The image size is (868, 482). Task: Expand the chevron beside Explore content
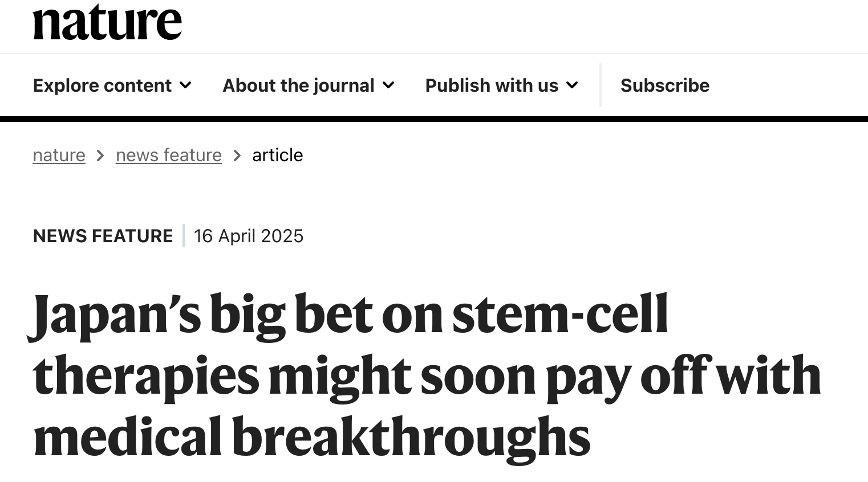pos(185,85)
